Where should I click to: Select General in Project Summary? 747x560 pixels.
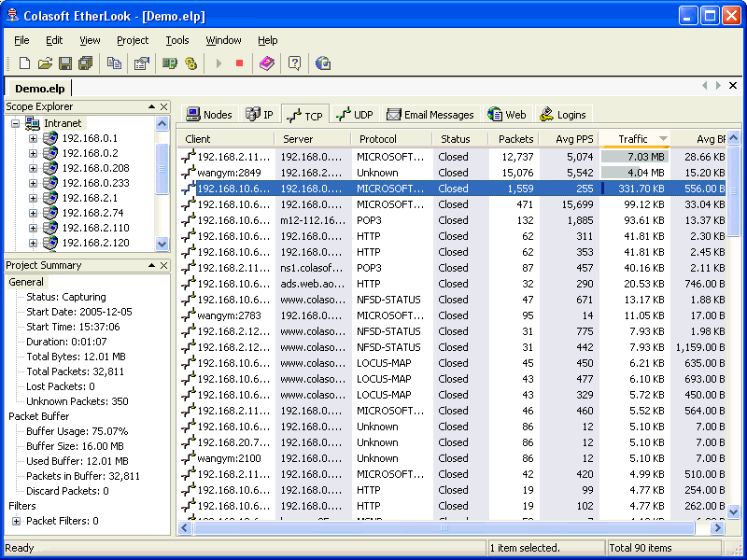[26, 282]
